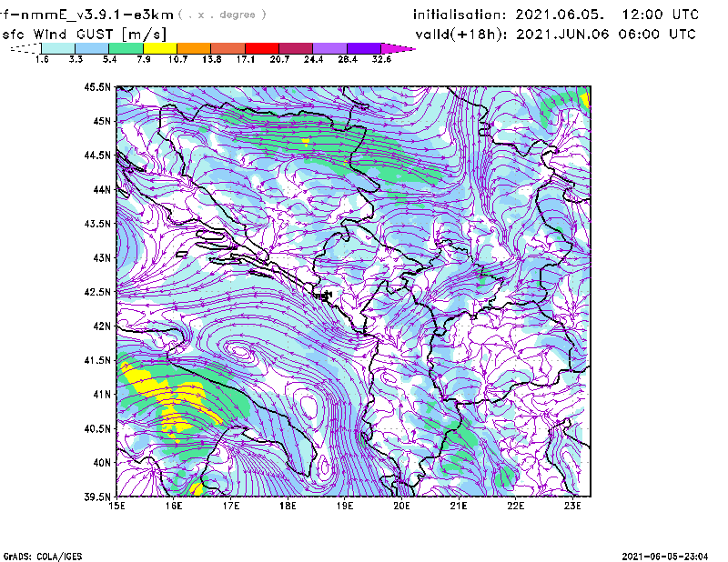Click the dashed white arrow on colorbar
728x562 pixels.
(25, 48)
